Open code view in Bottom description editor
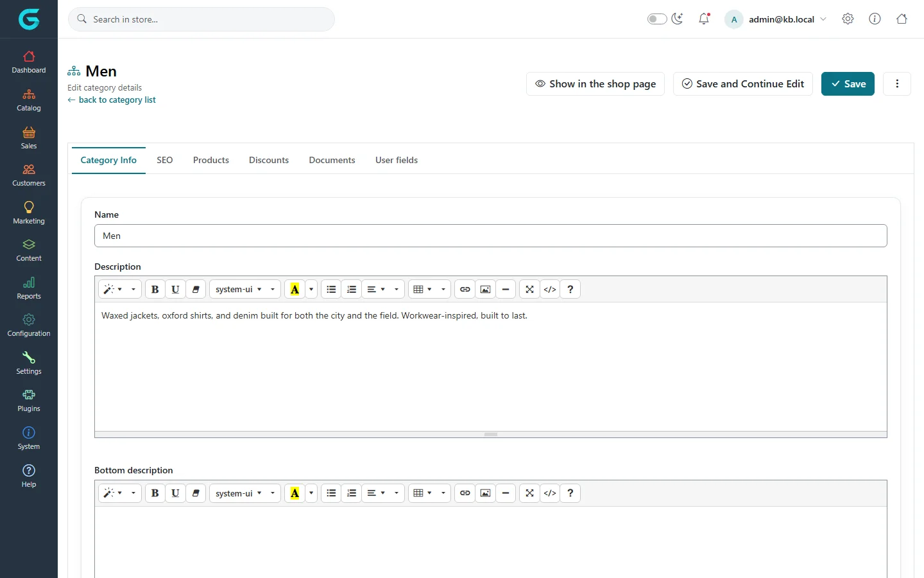 550,493
